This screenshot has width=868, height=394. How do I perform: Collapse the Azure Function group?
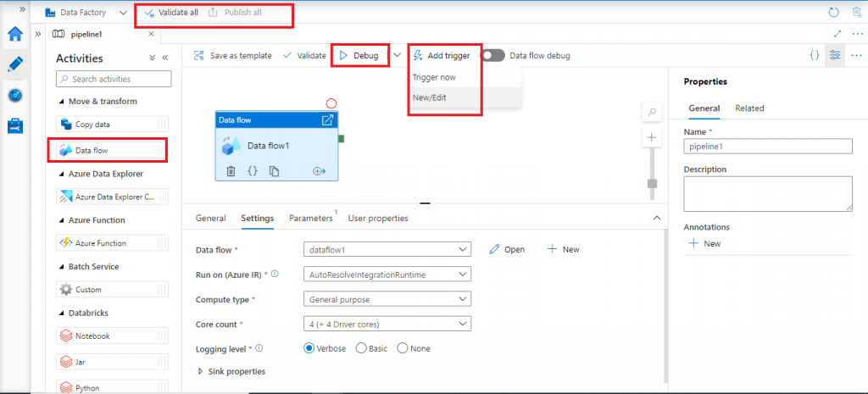[x=60, y=220]
